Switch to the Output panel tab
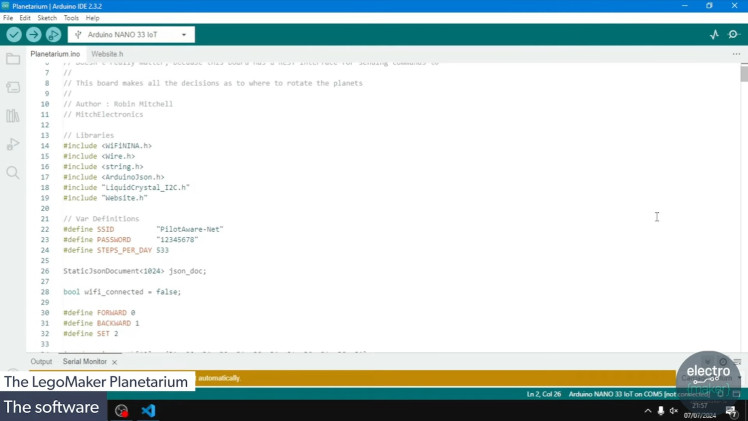The width and height of the screenshot is (748, 421). [x=42, y=361]
